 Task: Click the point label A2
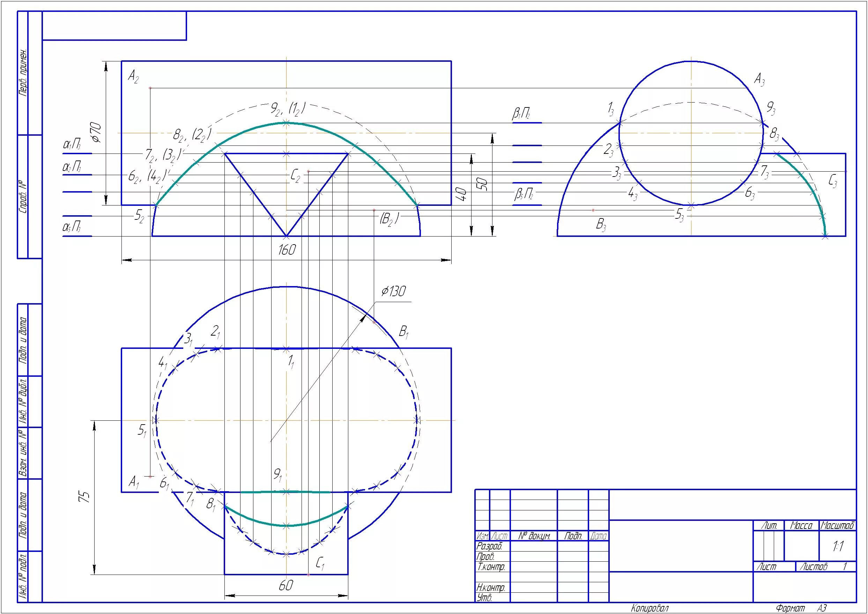133,77
